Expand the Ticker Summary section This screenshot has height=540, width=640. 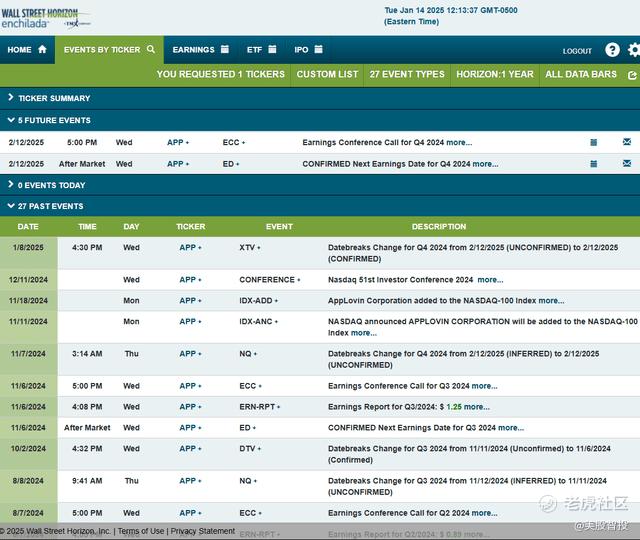click(x=320, y=98)
